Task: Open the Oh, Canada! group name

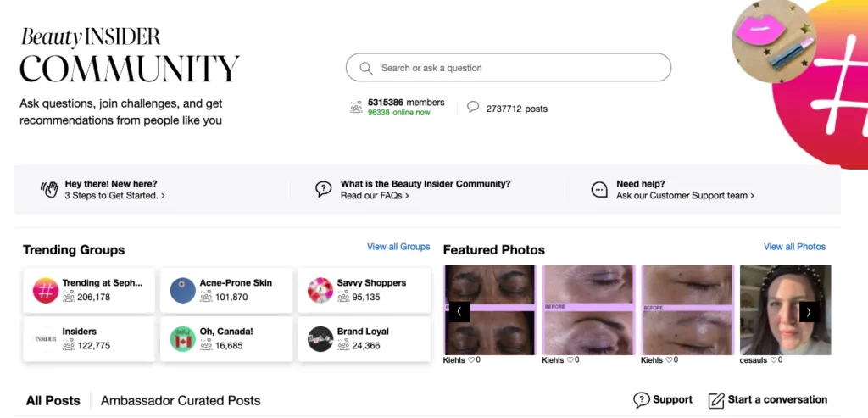Action: (226, 332)
